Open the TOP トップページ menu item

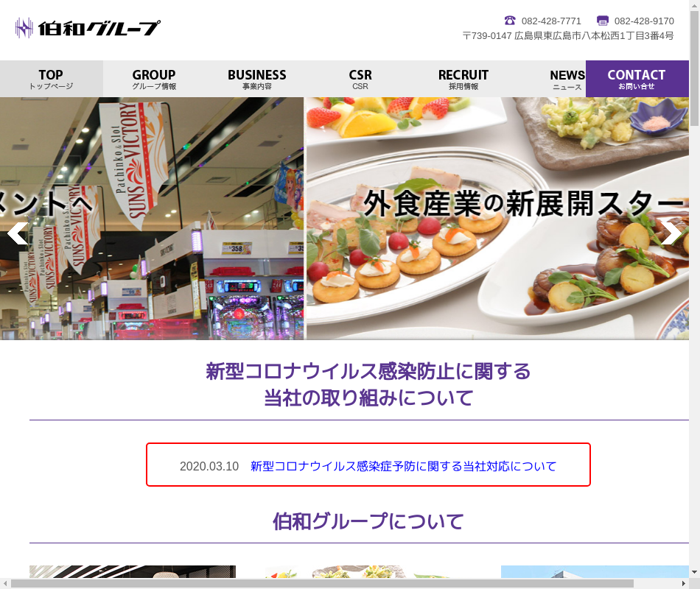(51, 79)
